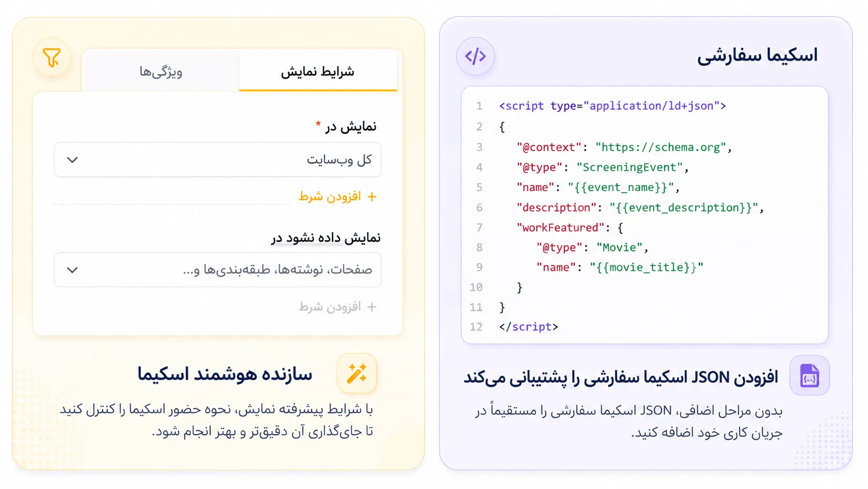
Task: Click the "{{event_name}}" placeholder in code
Action: click(x=620, y=187)
